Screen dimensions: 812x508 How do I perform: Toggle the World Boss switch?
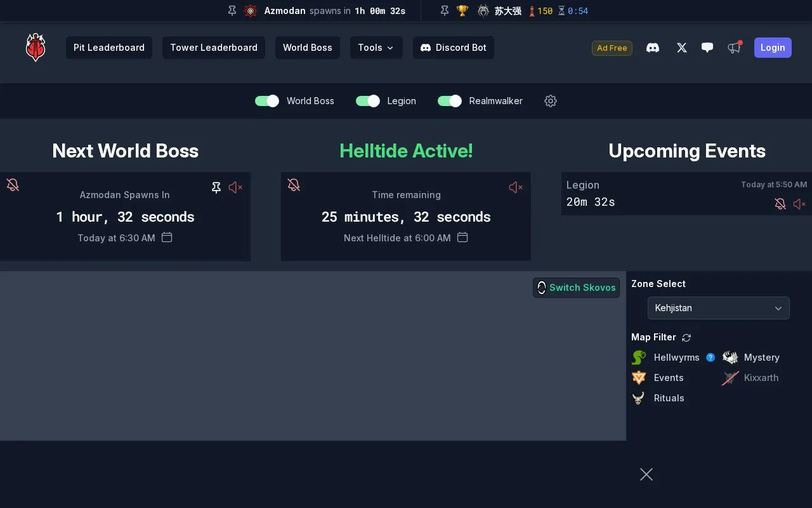pos(267,101)
